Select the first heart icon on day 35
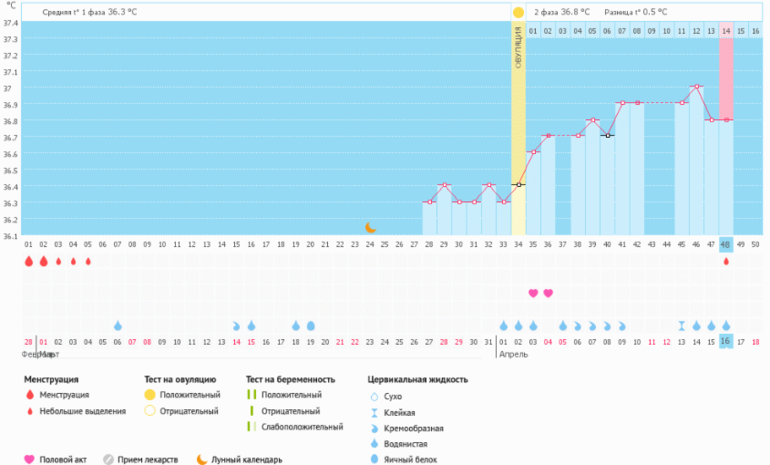Image resolution: width=770 pixels, height=465 pixels. click(x=533, y=293)
